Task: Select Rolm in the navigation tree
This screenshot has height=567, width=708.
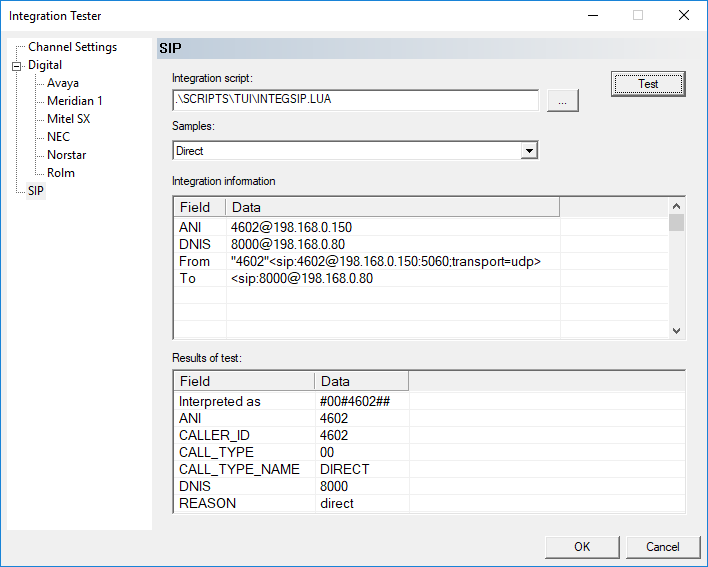Action: (60, 173)
